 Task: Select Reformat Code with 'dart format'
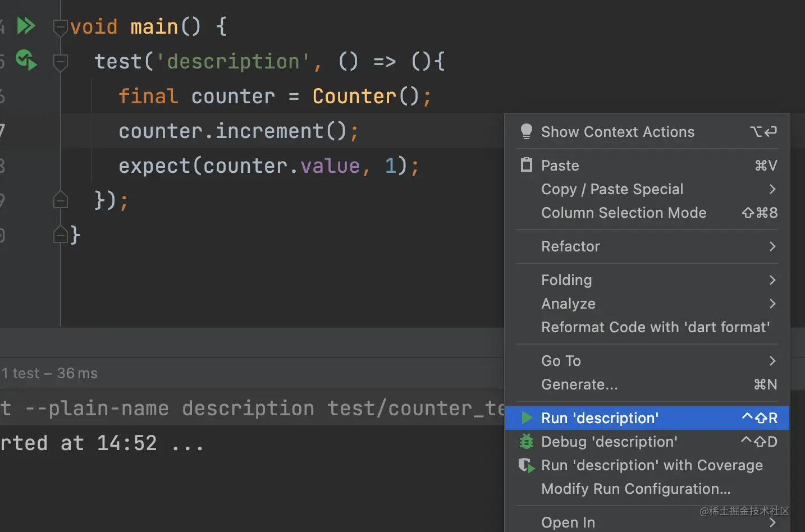click(x=655, y=327)
